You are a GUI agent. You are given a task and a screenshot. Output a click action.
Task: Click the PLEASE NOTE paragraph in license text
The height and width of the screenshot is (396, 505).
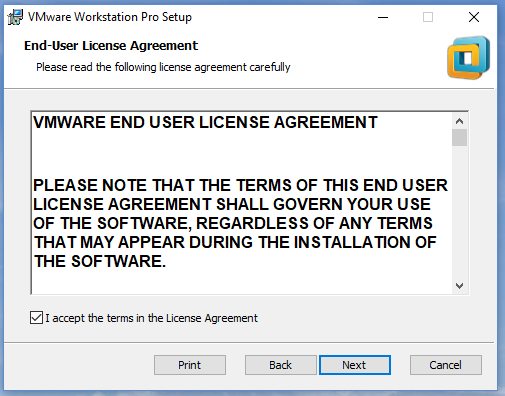[x=240, y=223]
